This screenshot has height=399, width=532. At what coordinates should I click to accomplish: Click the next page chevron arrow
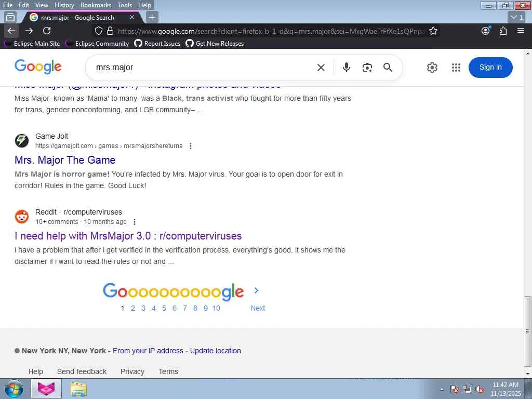click(257, 290)
